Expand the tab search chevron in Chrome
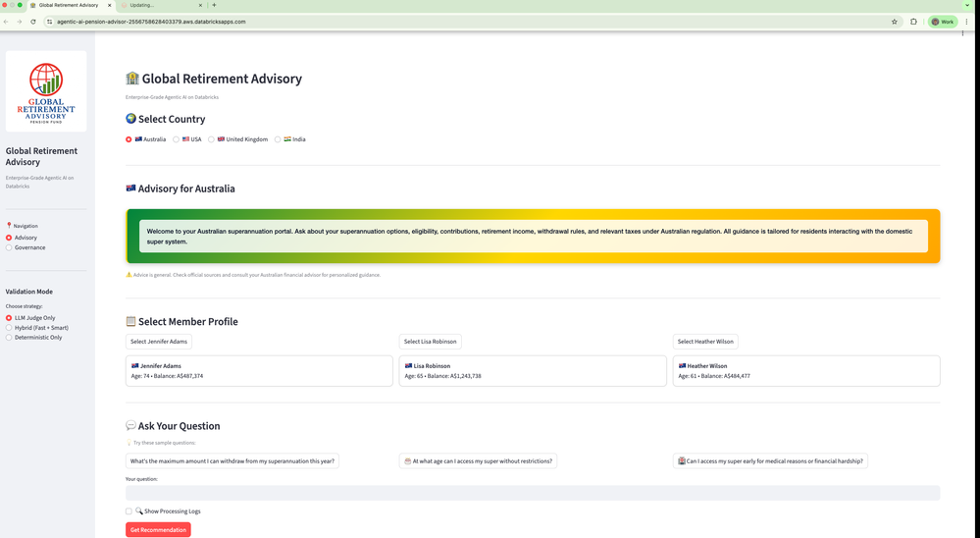Viewport: 980px width, 538px height. click(x=967, y=5)
